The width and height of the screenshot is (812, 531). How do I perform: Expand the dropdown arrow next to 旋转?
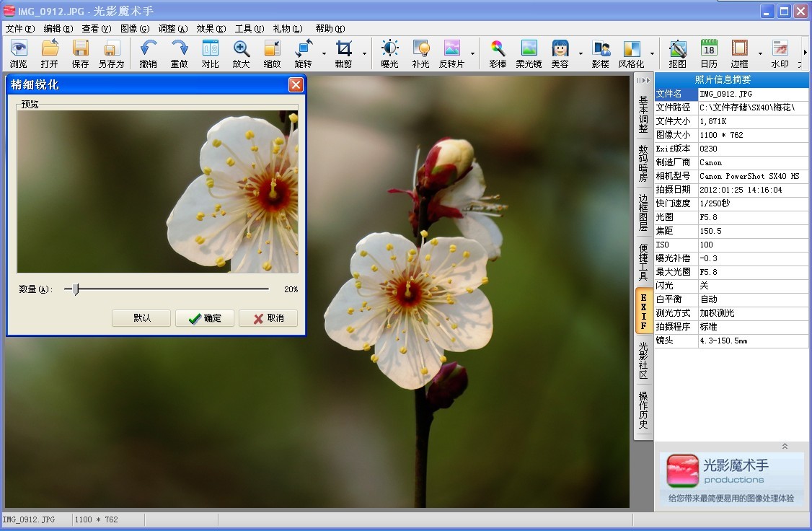pos(324,53)
